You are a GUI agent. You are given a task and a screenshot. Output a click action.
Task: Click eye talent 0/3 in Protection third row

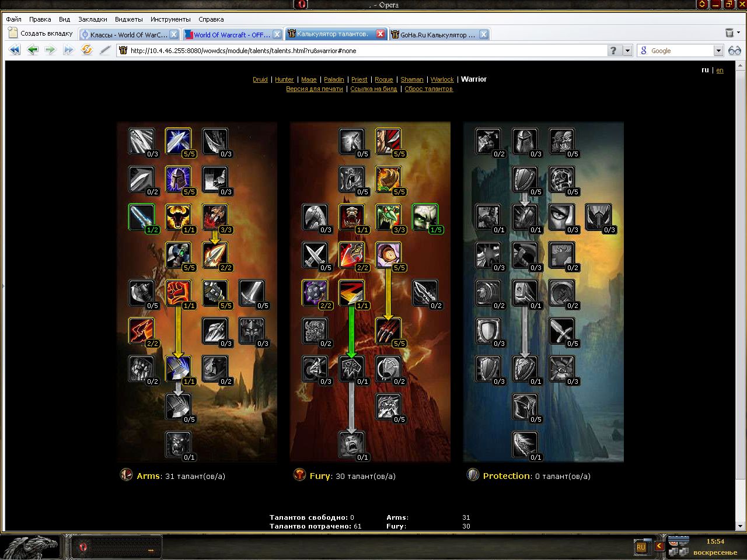[x=561, y=218]
